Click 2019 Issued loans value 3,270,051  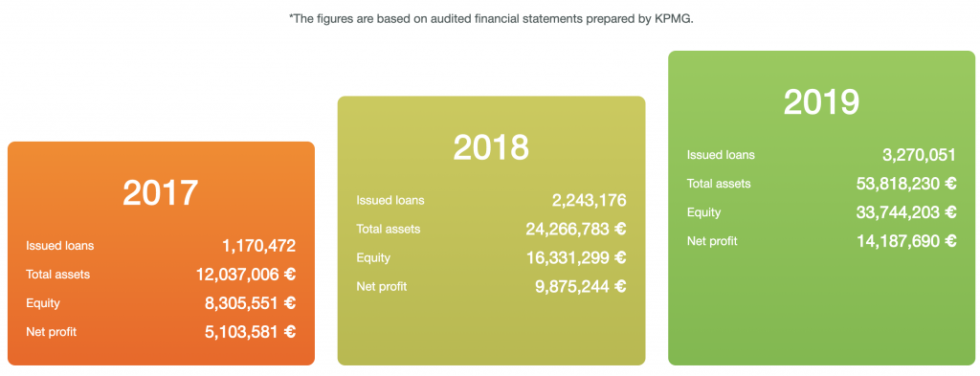coord(920,155)
